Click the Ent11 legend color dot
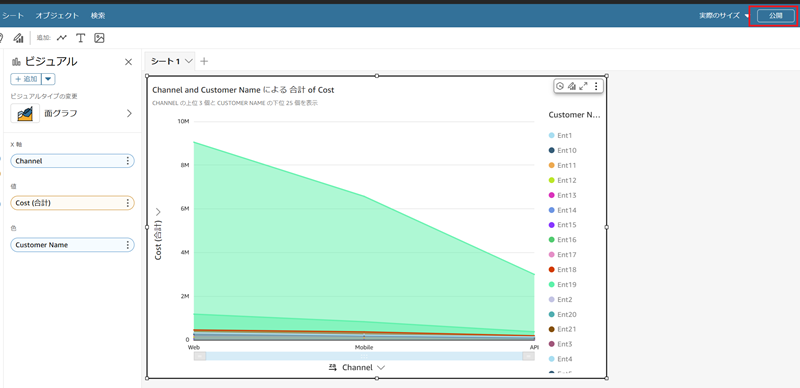 click(x=552, y=165)
